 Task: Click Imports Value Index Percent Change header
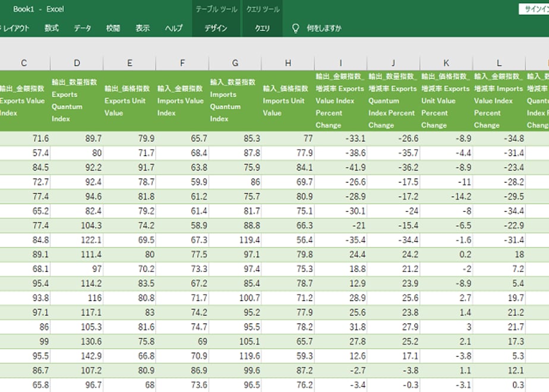(x=499, y=101)
